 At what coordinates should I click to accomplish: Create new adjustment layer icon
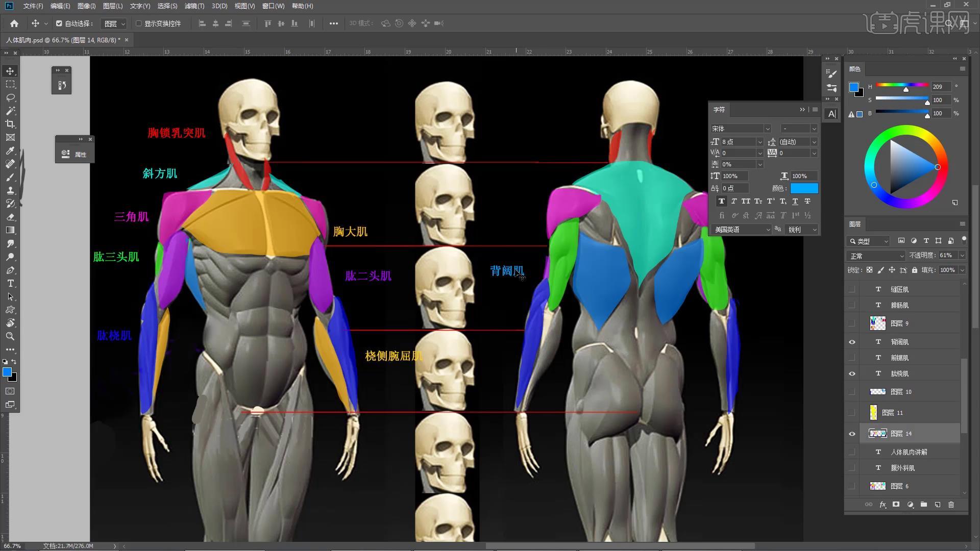[x=910, y=505]
